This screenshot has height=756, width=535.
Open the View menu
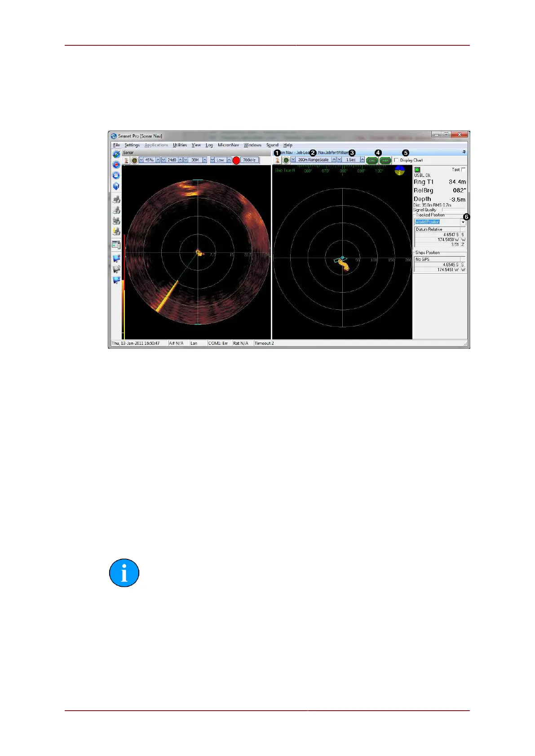click(196, 145)
